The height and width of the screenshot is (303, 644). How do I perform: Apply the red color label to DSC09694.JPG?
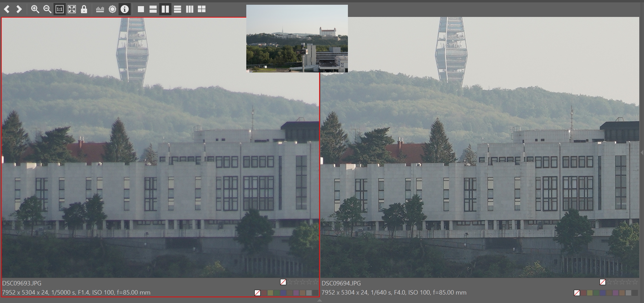[x=583, y=293]
